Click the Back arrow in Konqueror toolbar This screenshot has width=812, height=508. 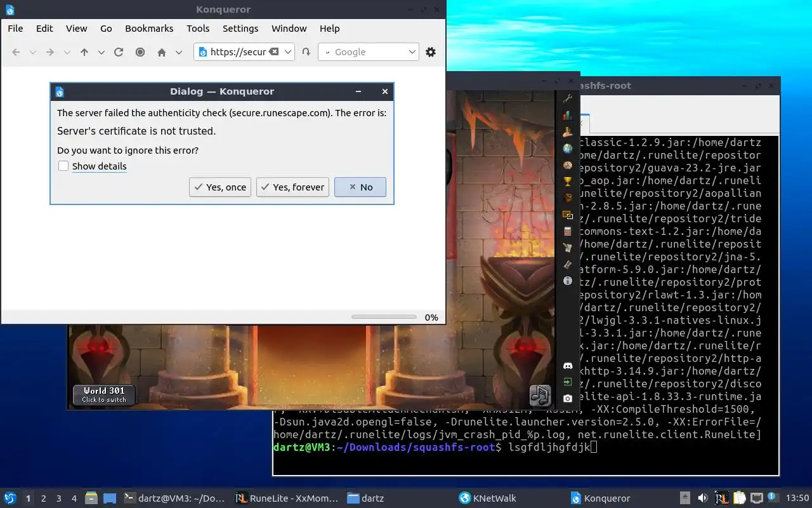point(16,52)
